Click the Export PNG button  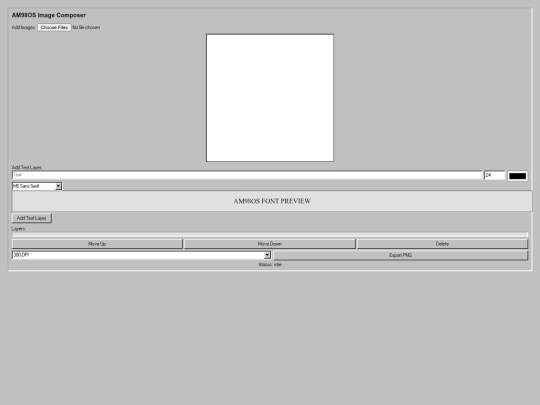click(400, 255)
